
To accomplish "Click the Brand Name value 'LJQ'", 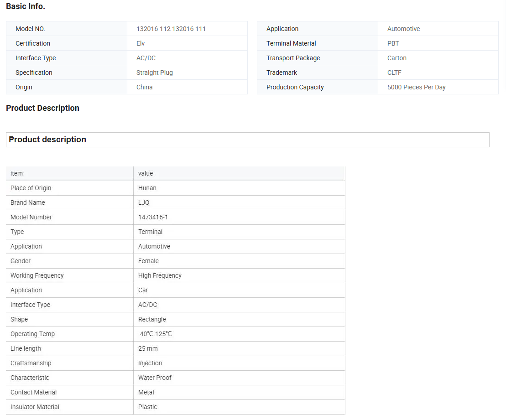I will (x=144, y=202).
